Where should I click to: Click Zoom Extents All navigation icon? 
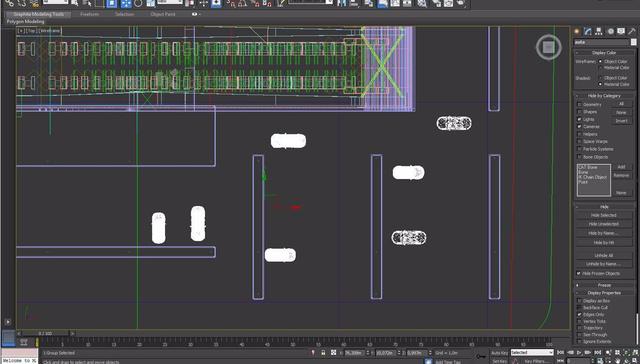click(x=636, y=353)
